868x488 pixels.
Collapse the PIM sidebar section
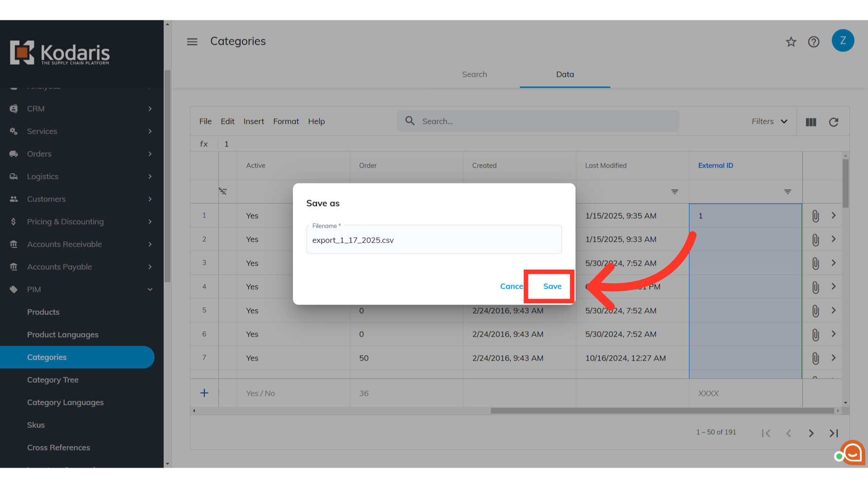coord(150,290)
